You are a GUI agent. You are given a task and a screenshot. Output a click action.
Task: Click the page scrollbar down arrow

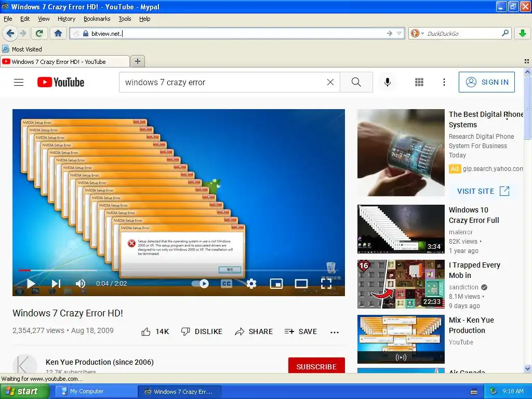pos(527,368)
